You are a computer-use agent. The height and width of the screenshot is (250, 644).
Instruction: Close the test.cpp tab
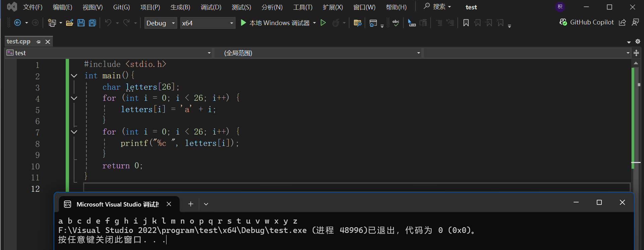48,42
